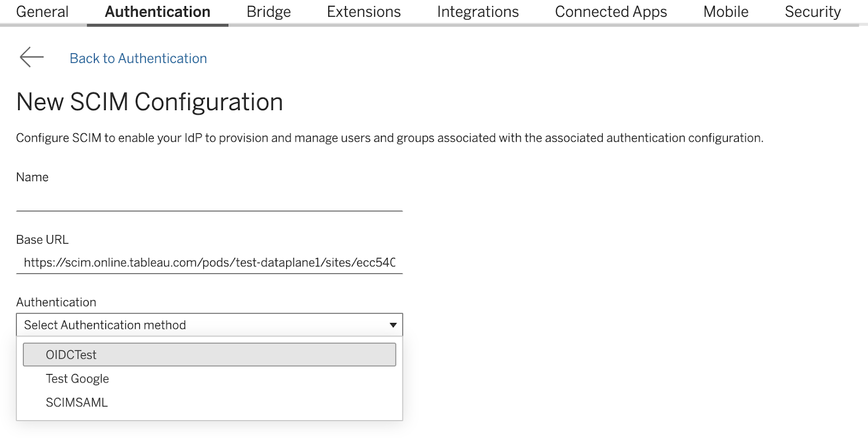Screen dimensions: 868x438
Task: Select the Test Google option
Action: point(78,379)
